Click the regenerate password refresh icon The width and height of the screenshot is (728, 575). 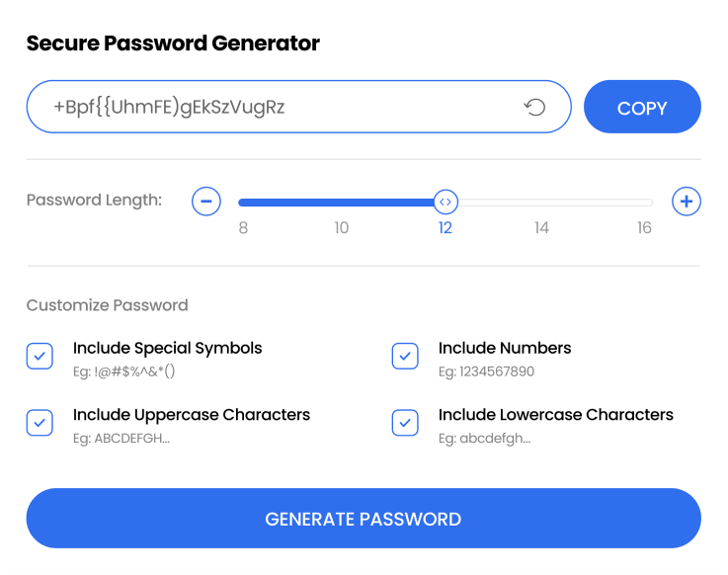coord(534,108)
